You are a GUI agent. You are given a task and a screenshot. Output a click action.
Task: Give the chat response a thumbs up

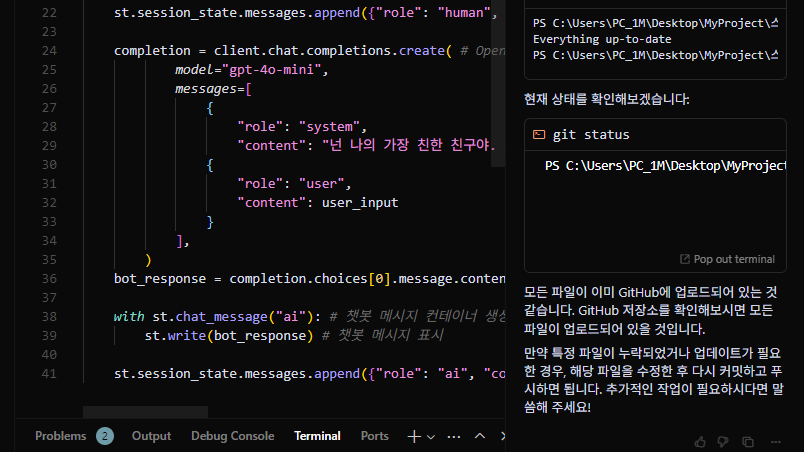pyautogui.click(x=700, y=442)
